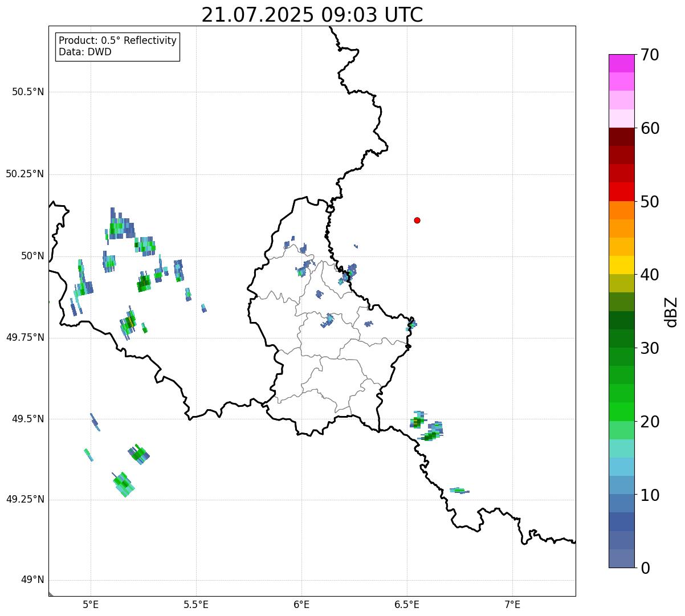
Task: Click the red location marker dot
Action: 417,220
